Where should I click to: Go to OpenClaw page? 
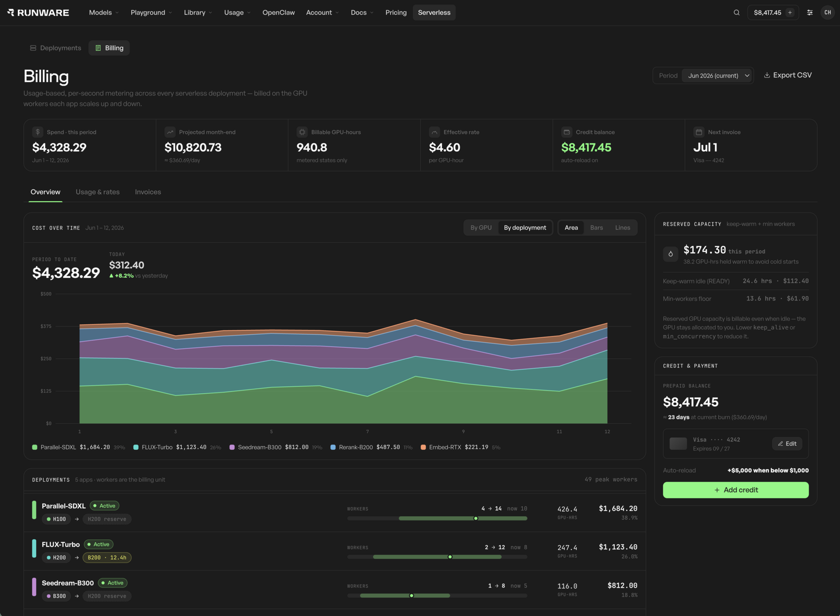click(278, 13)
